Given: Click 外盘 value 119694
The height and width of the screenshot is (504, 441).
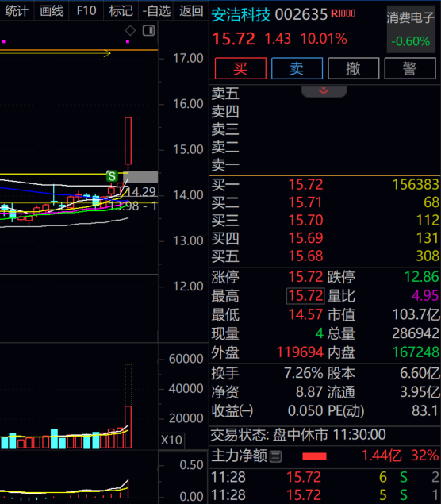Looking at the screenshot, I should pyautogui.click(x=300, y=352).
